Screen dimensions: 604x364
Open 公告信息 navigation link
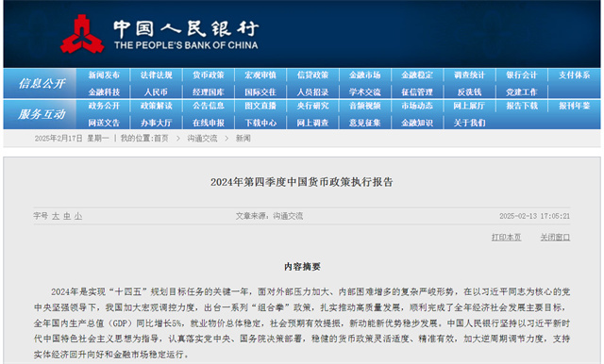point(209,106)
